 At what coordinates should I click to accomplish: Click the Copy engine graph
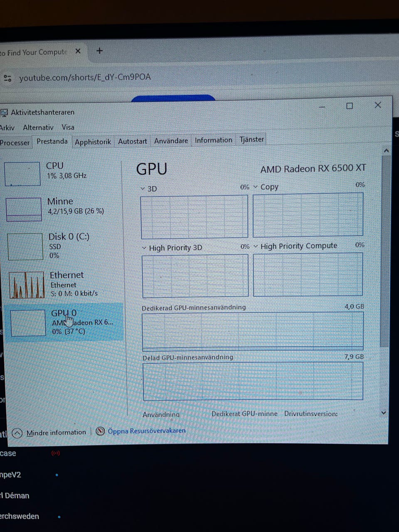tap(308, 215)
